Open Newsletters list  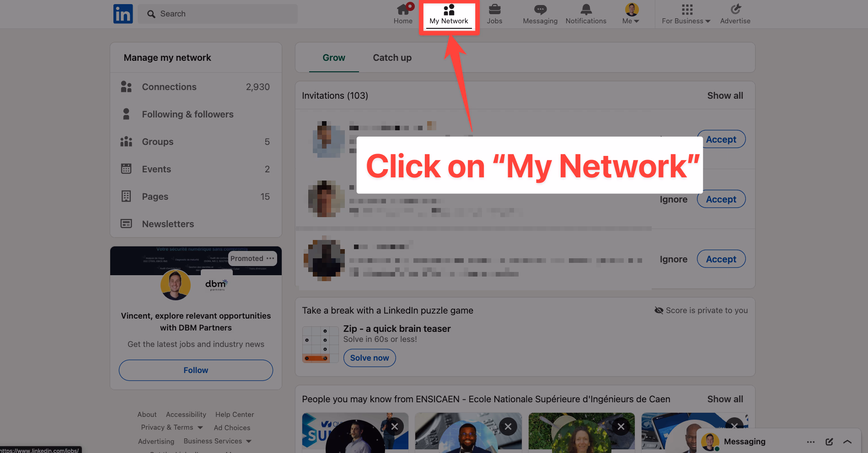click(x=196, y=224)
